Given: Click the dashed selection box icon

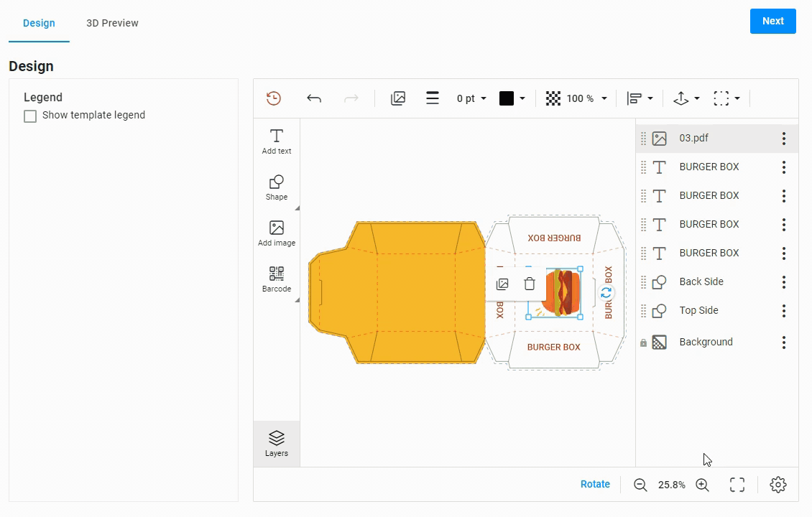Looking at the screenshot, I should [x=721, y=98].
